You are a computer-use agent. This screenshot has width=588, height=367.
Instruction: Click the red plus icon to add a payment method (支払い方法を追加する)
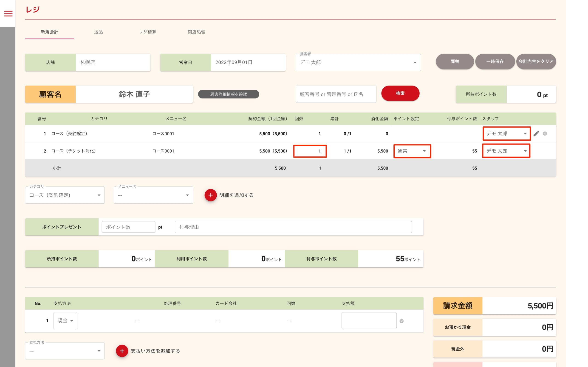[122, 351]
